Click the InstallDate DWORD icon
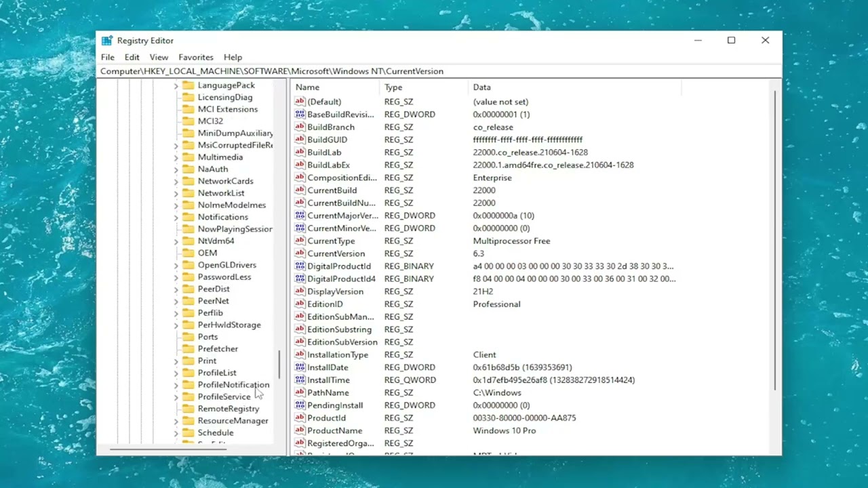The image size is (868, 488). point(300,367)
